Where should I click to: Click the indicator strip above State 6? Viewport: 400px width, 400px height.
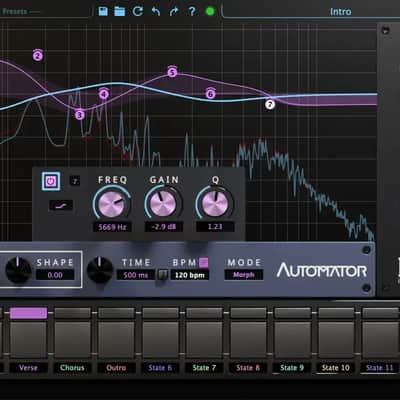pos(160,313)
